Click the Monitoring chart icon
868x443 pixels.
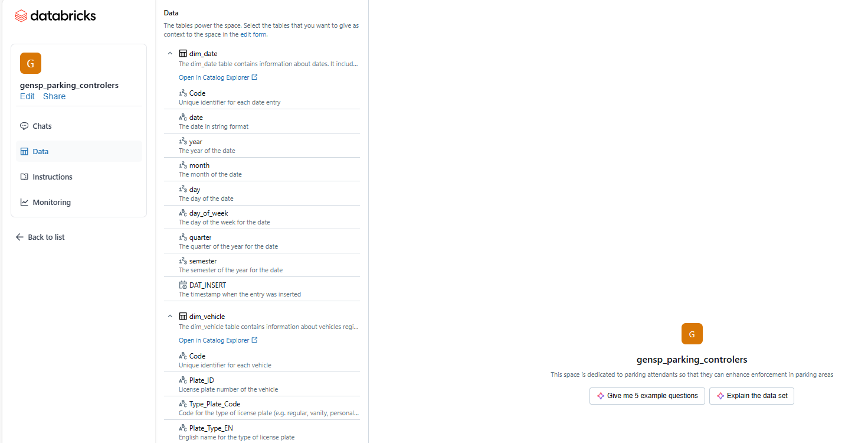(x=24, y=202)
